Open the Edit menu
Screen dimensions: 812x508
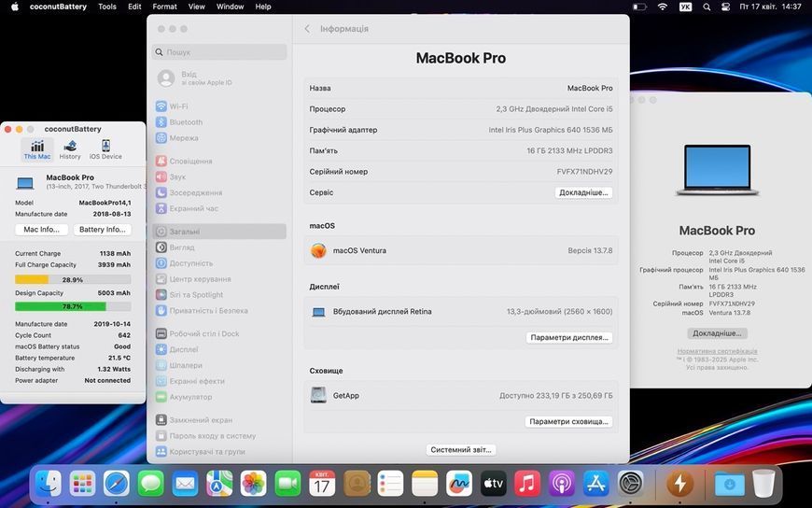pos(134,7)
